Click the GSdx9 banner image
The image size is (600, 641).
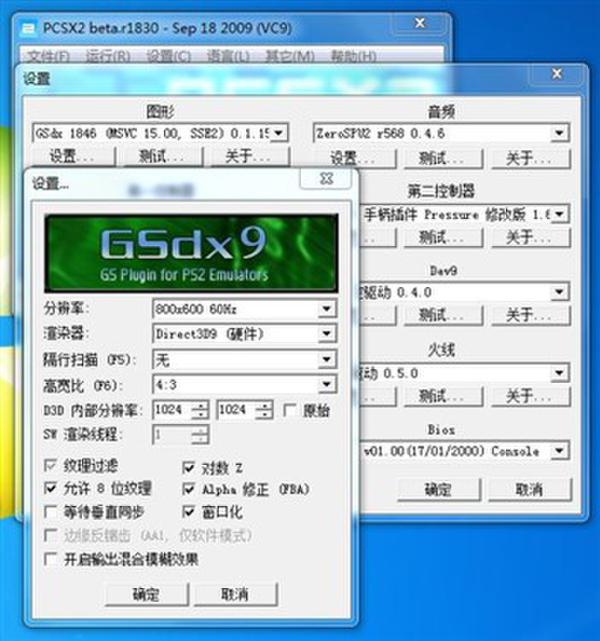(191, 253)
